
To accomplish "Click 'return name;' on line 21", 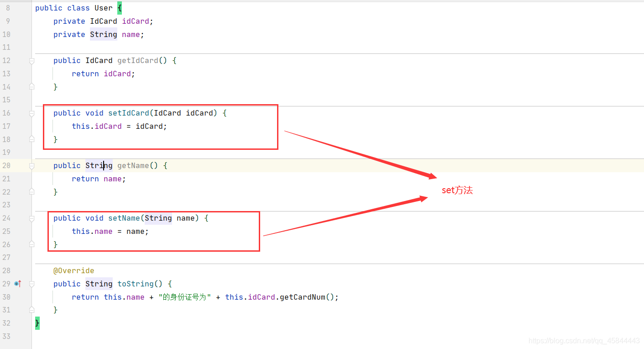I will (99, 179).
